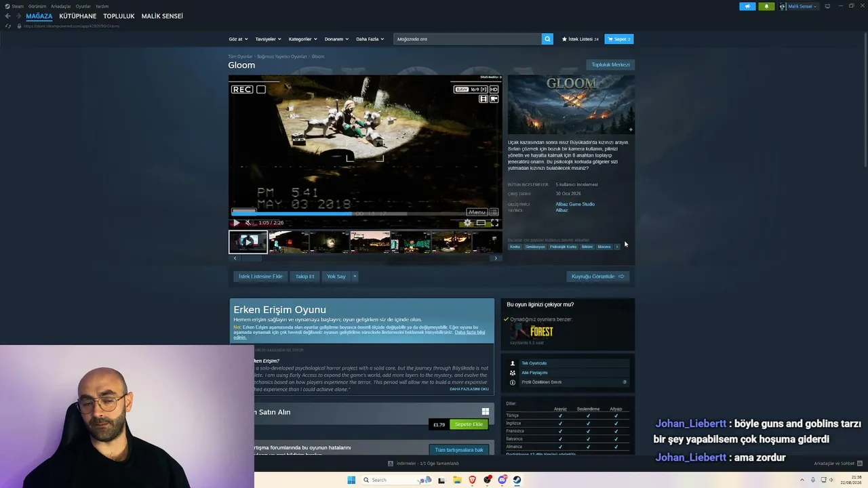
Task: Open the Görünüm menu
Action: click(x=37, y=6)
